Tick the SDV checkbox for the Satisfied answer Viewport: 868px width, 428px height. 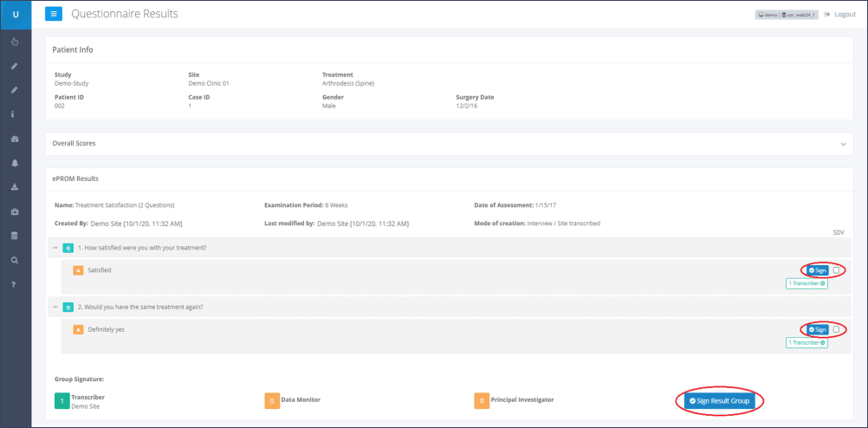(x=837, y=270)
